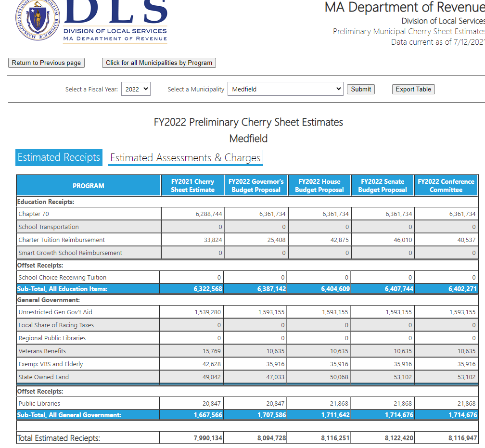This screenshot has width=485, height=448.
Task: Click the Unrestricted Gen Gov't Aid row
Action: coord(55,312)
